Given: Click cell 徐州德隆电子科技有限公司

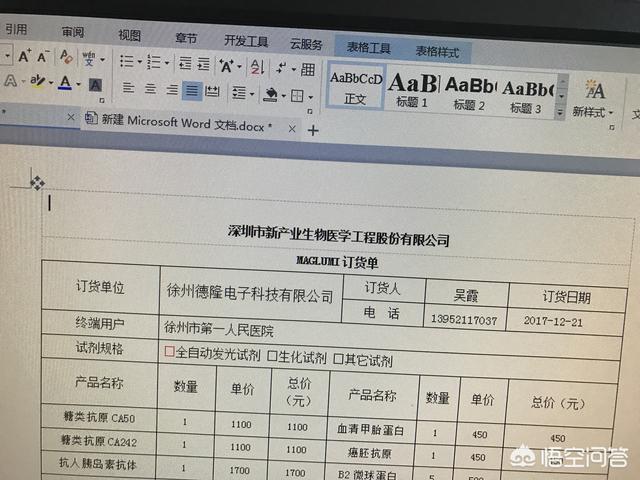Looking at the screenshot, I should tap(250, 293).
